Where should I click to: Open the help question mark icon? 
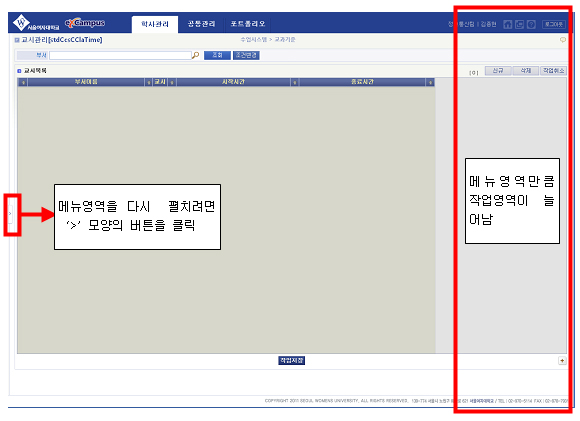[x=531, y=24]
